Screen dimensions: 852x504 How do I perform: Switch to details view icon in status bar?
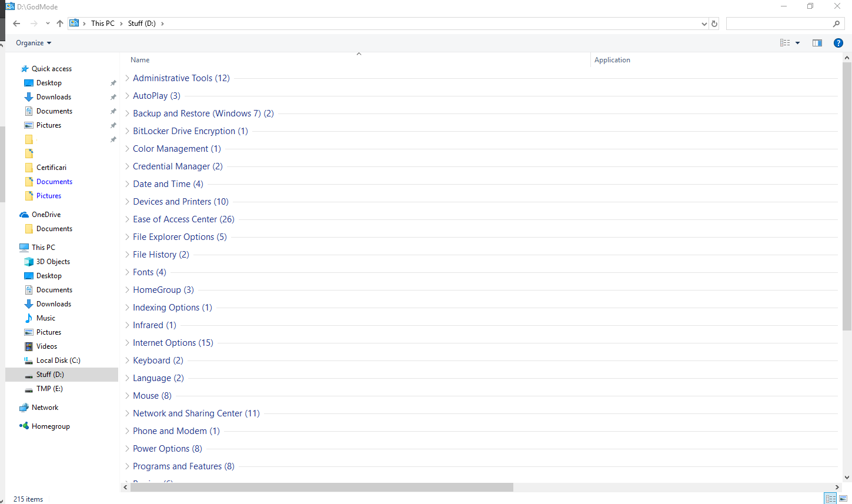[830, 499]
